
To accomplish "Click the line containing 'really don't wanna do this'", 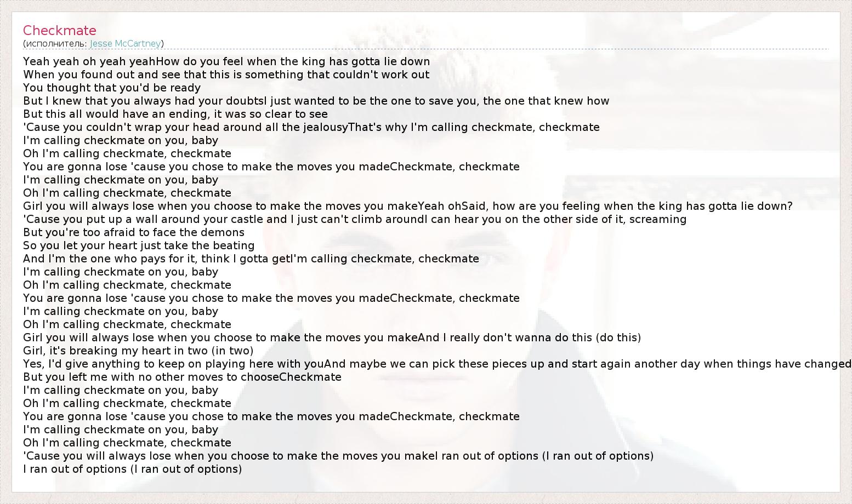I will click(x=332, y=337).
